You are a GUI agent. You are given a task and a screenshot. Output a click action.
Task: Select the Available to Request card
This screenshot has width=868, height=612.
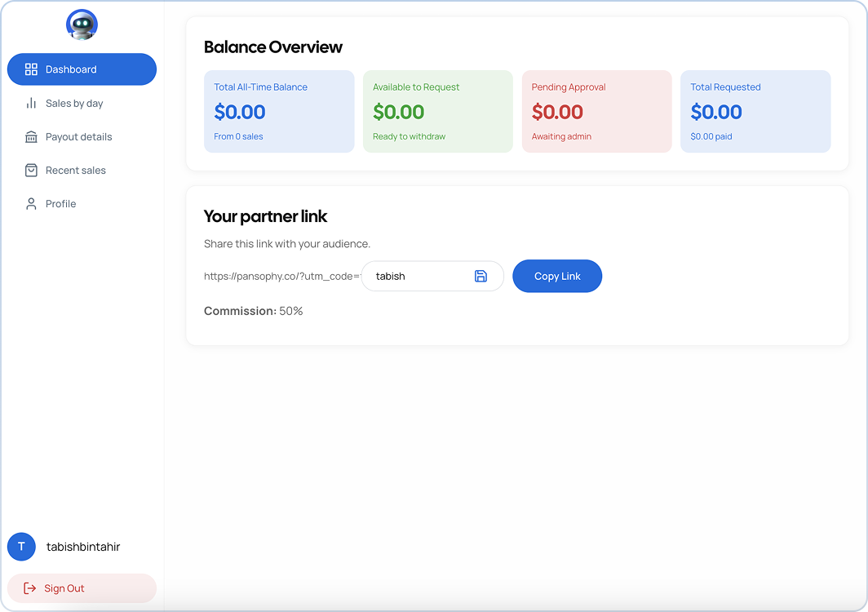coord(437,112)
